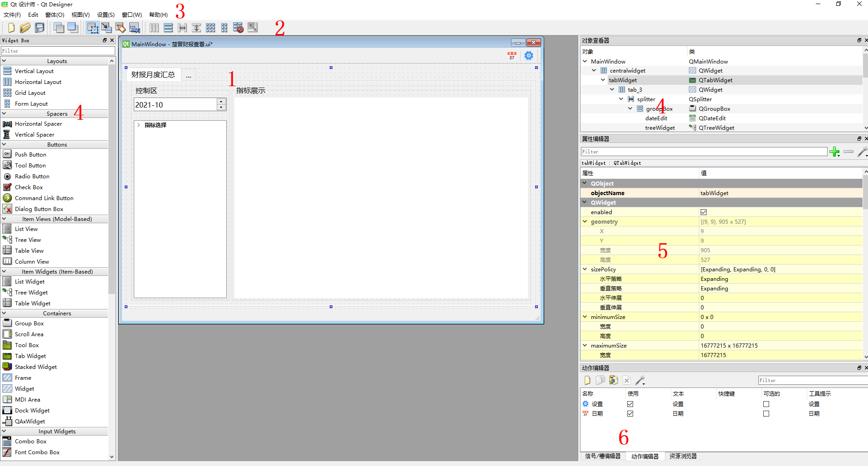
Task: Click the objectName value tabWidget
Action: pos(714,193)
